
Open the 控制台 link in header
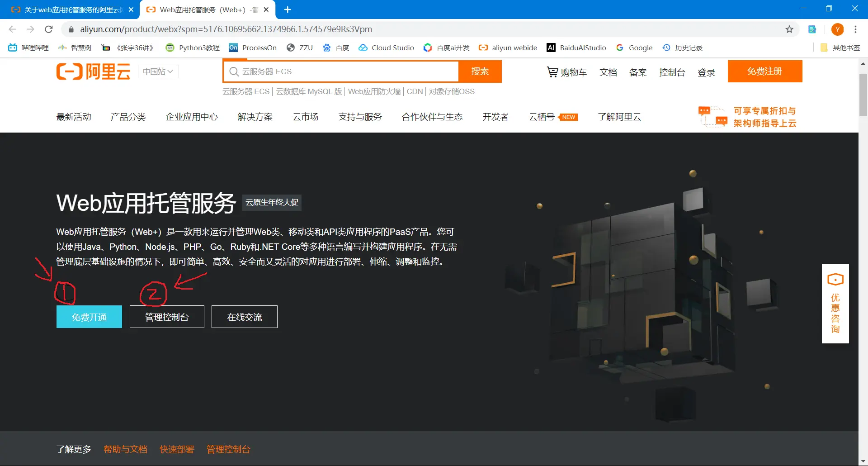coord(672,72)
